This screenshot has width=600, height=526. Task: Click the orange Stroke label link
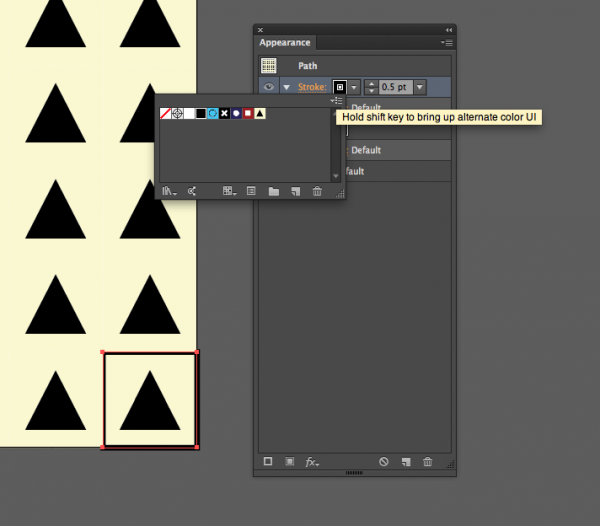click(x=311, y=88)
